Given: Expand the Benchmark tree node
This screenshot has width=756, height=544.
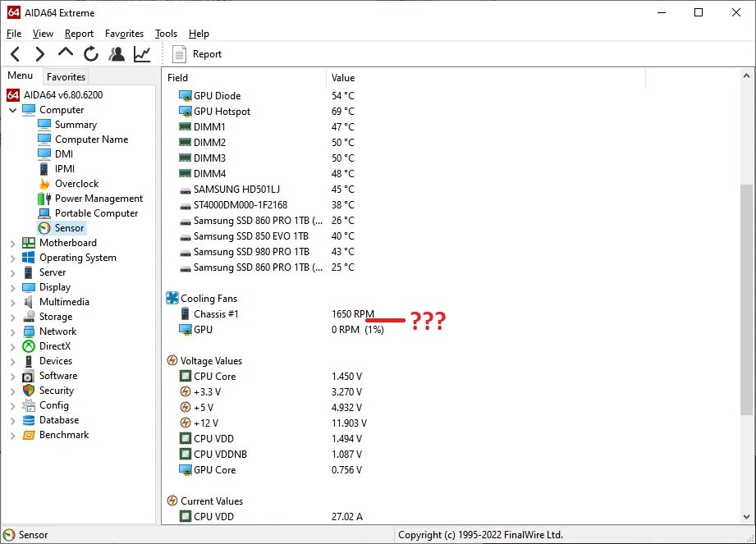Looking at the screenshot, I should pos(12,436).
